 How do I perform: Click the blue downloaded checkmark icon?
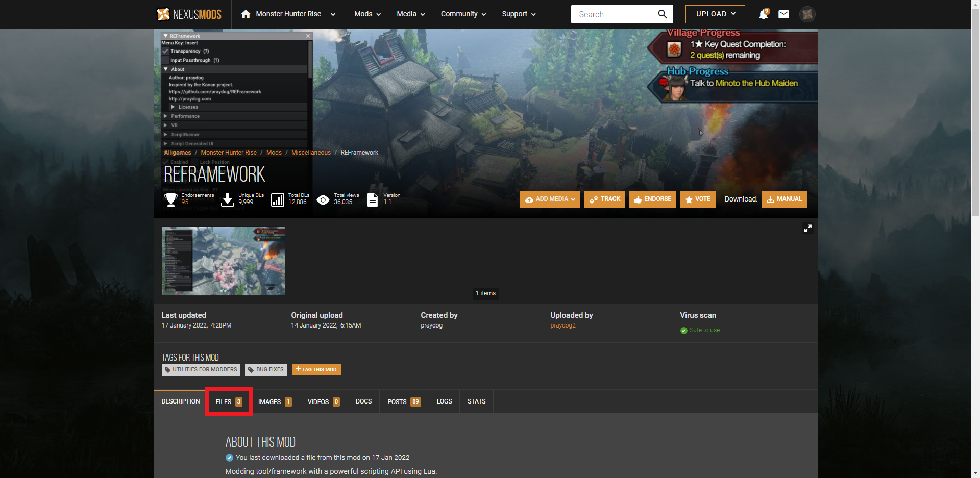[229, 458]
